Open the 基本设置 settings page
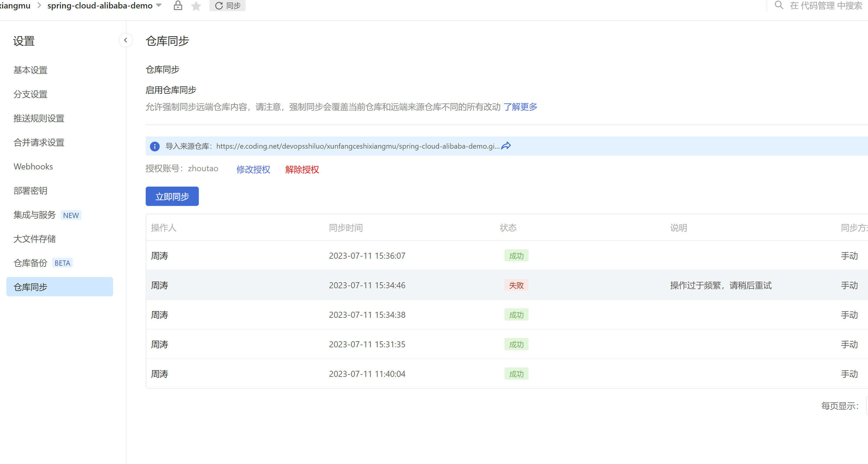 [x=30, y=70]
